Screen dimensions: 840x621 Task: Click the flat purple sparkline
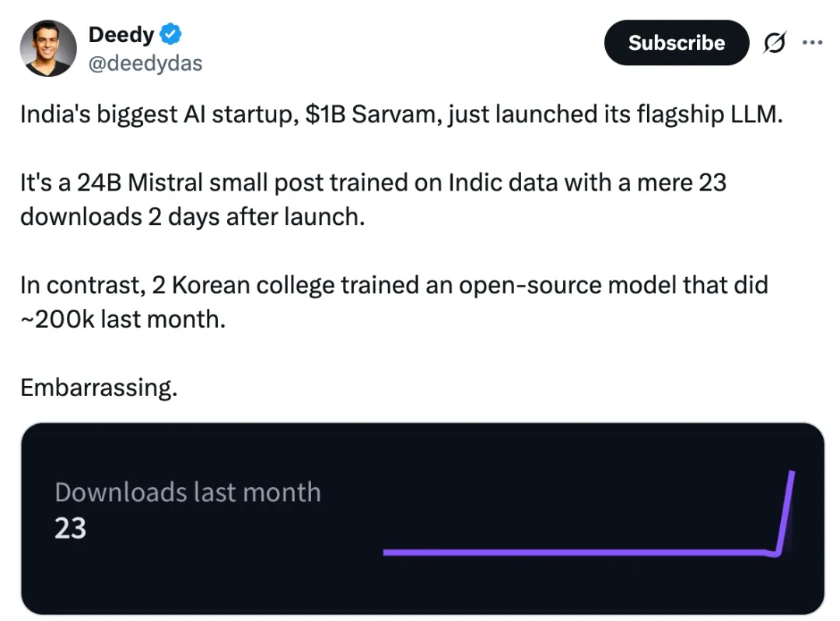pyautogui.click(x=576, y=553)
